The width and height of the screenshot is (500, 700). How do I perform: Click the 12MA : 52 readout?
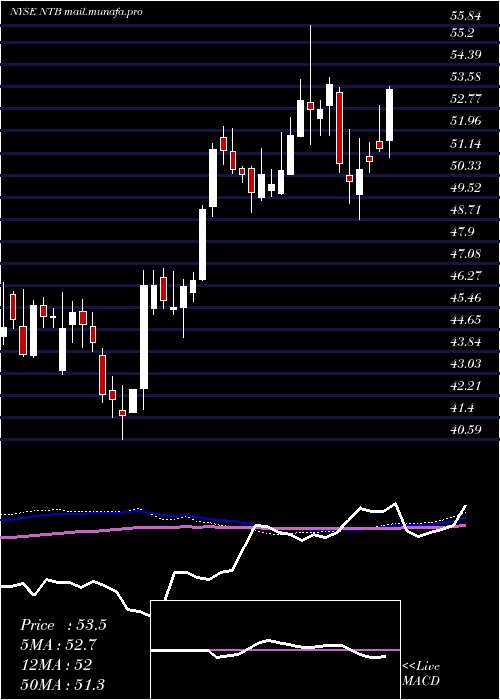click(56, 665)
